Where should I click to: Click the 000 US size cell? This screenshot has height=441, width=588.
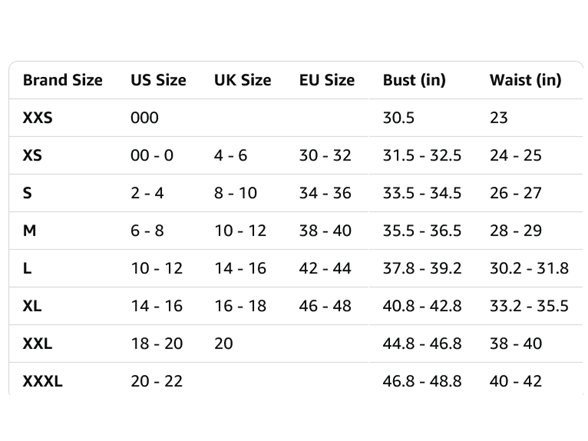click(144, 118)
